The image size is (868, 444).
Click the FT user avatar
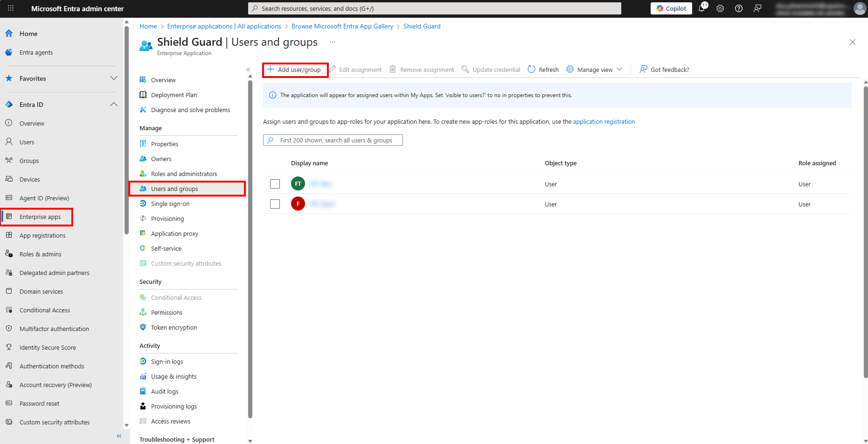pyautogui.click(x=298, y=184)
